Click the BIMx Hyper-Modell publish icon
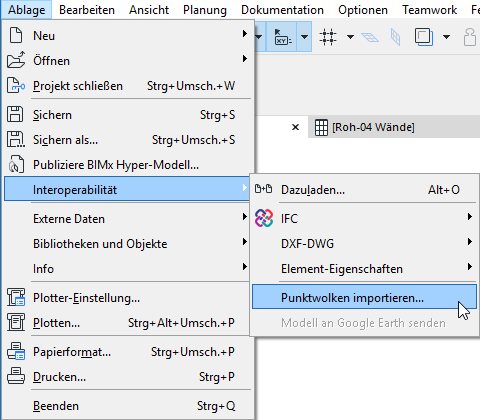This screenshot has height=420, width=480. tap(16, 165)
